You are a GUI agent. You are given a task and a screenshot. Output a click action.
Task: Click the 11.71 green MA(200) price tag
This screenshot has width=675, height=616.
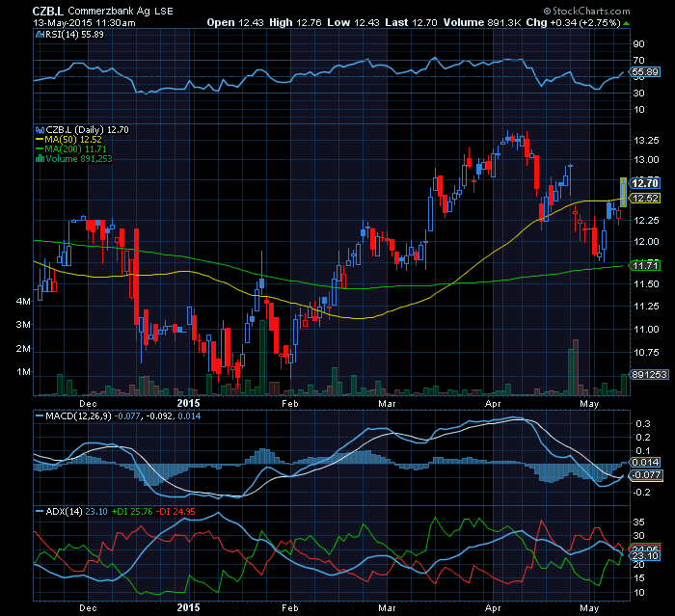pos(645,266)
